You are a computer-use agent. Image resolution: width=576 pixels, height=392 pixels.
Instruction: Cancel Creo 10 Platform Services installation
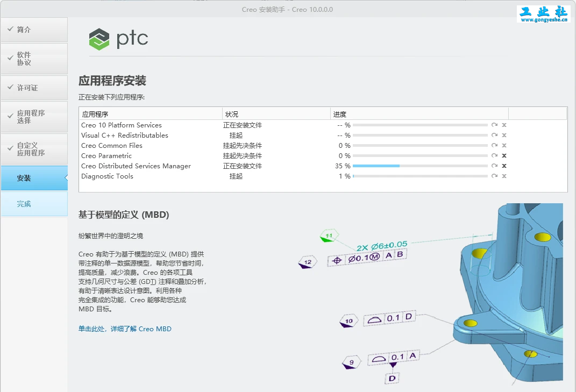point(504,125)
